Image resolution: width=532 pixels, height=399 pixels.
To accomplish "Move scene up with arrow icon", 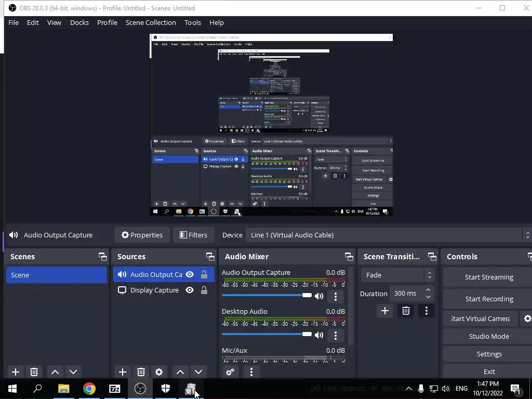I will click(x=55, y=372).
